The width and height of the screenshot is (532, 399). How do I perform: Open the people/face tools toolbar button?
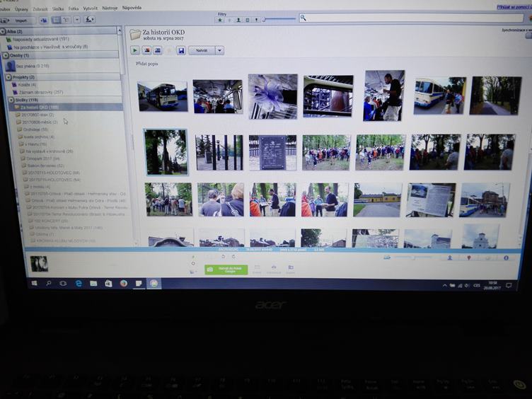pyautogui.click(x=90, y=20)
